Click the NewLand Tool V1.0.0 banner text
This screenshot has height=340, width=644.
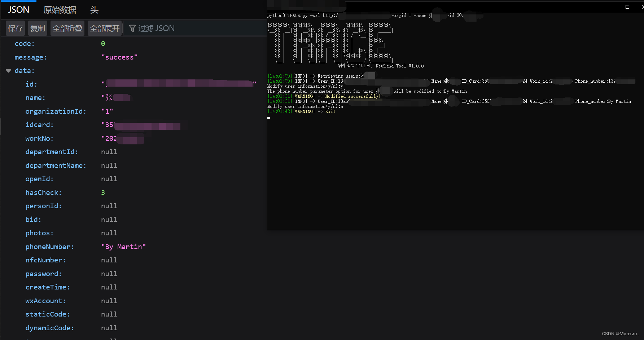[400, 66]
